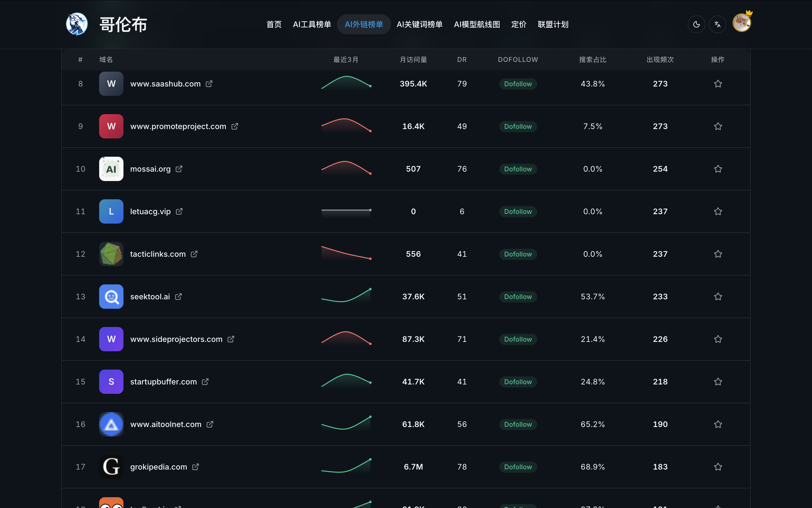812x508 pixels.
Task: Open external link for www.aitoolnet.com
Action: coord(210,424)
